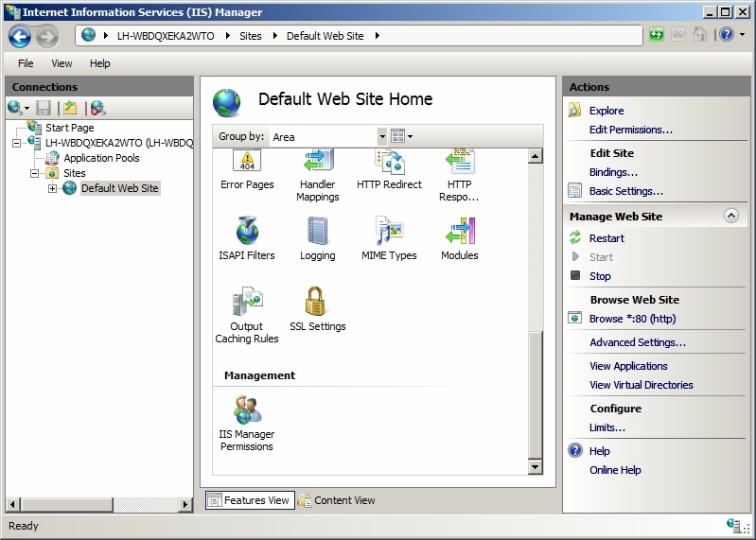Click breadcrumb arrow after Default Web Site
Image resolution: width=756 pixels, height=540 pixels.
click(x=377, y=36)
